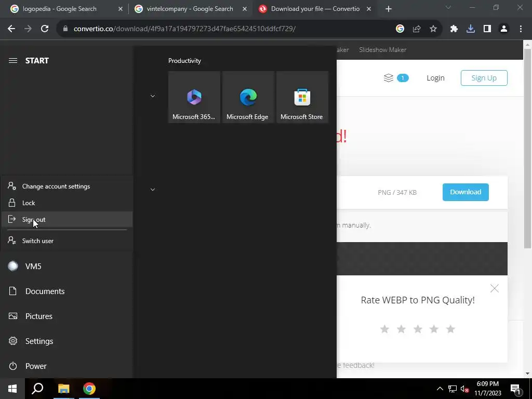
Task: Open the Power options
Action: (66, 366)
